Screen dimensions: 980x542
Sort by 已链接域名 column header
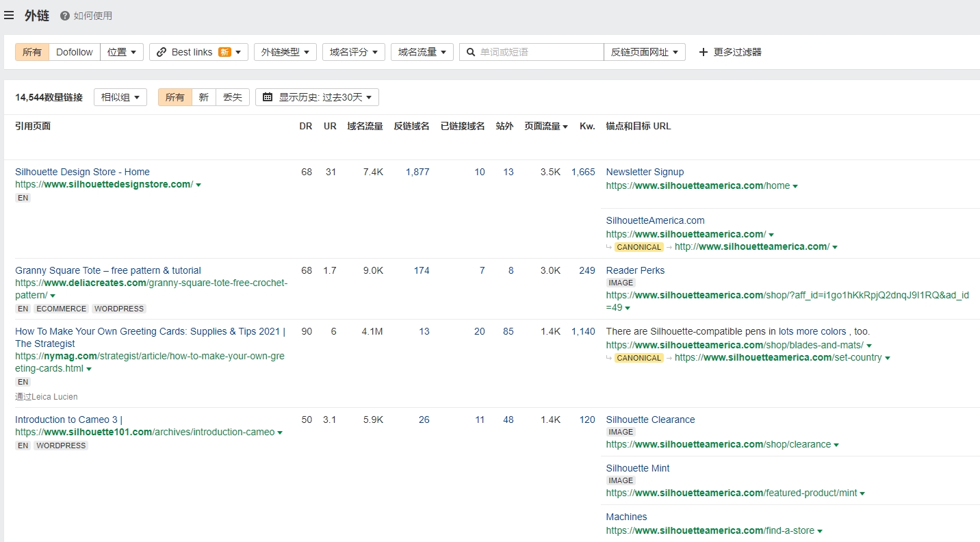[463, 126]
